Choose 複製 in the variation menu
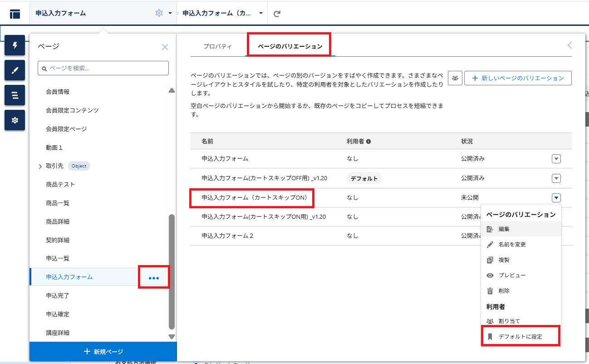589x364 pixels. [504, 260]
